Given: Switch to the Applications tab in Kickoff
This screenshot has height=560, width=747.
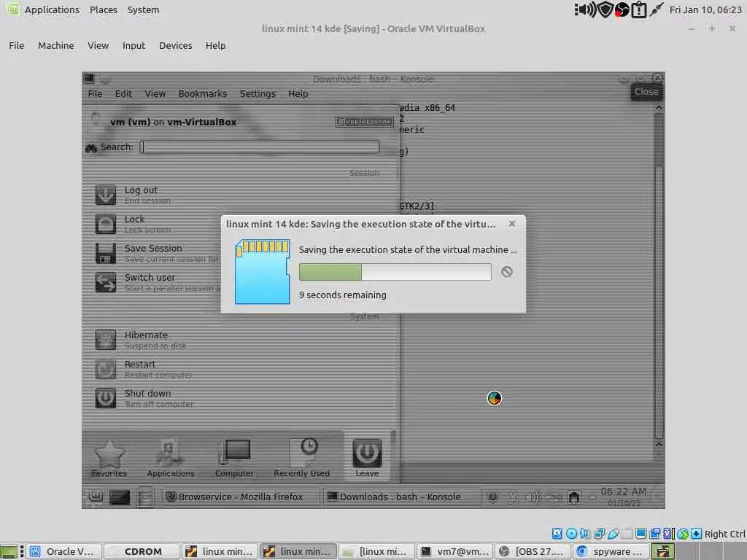Looking at the screenshot, I should [171, 458].
